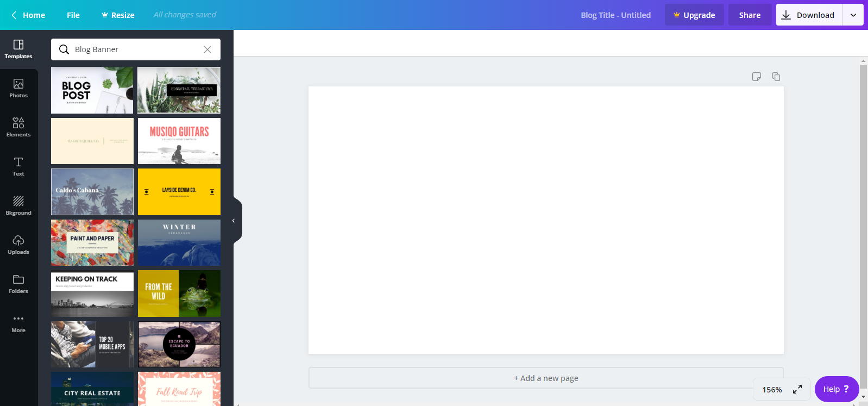Viewport: 868px width, 406px height.
Task: Collapse the templates side panel
Action: point(234,221)
